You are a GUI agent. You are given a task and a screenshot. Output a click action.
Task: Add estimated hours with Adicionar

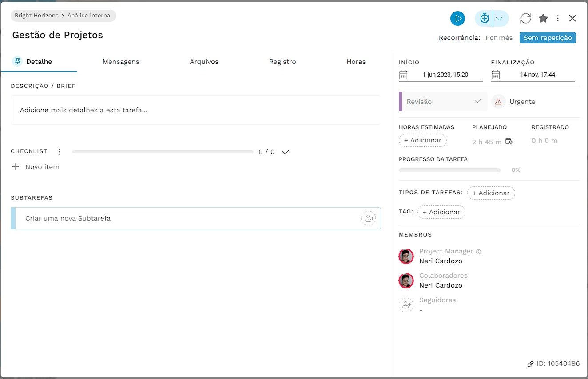coord(423,140)
